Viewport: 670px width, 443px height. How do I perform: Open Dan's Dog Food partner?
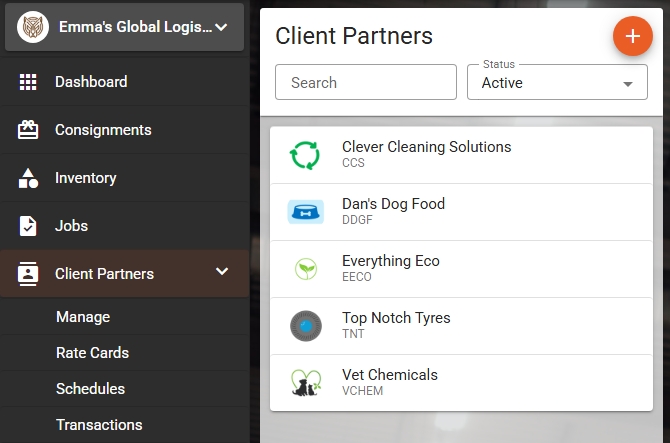(461, 212)
